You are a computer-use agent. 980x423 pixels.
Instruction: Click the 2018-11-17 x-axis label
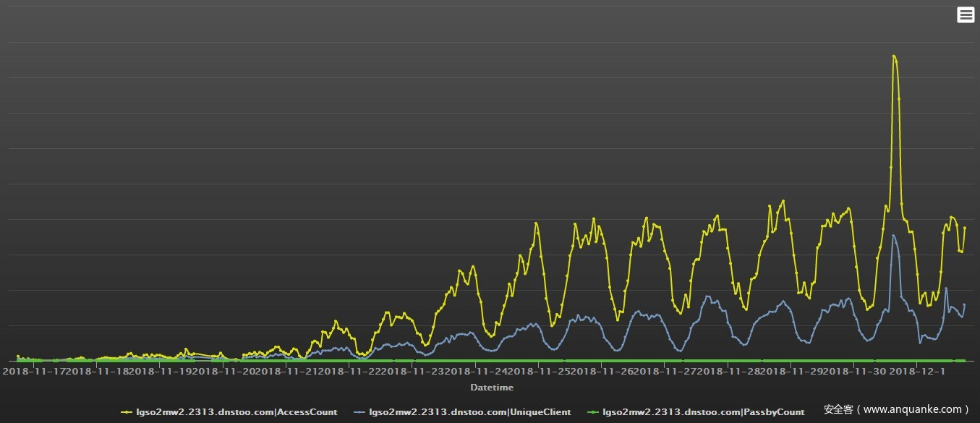pos(34,371)
